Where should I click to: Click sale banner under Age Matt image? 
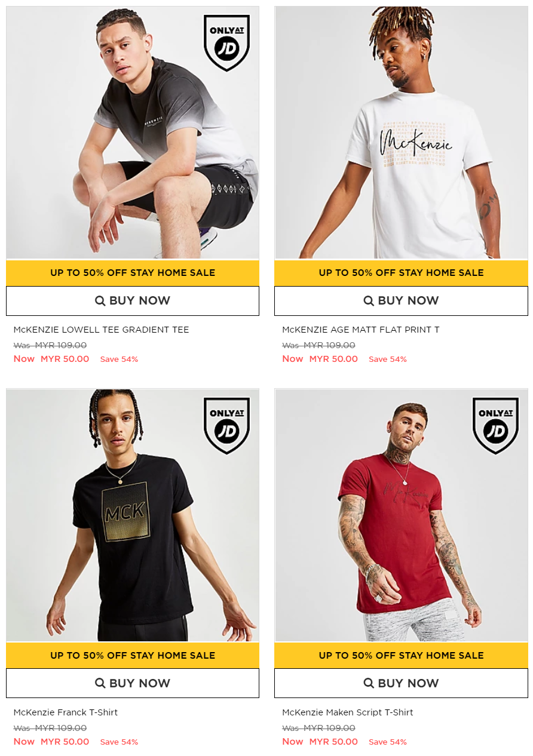pos(402,273)
